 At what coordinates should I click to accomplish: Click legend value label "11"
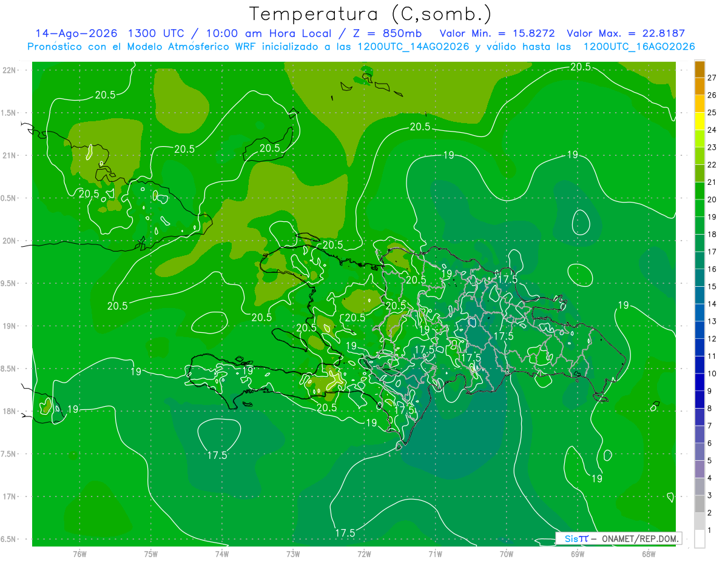click(712, 356)
